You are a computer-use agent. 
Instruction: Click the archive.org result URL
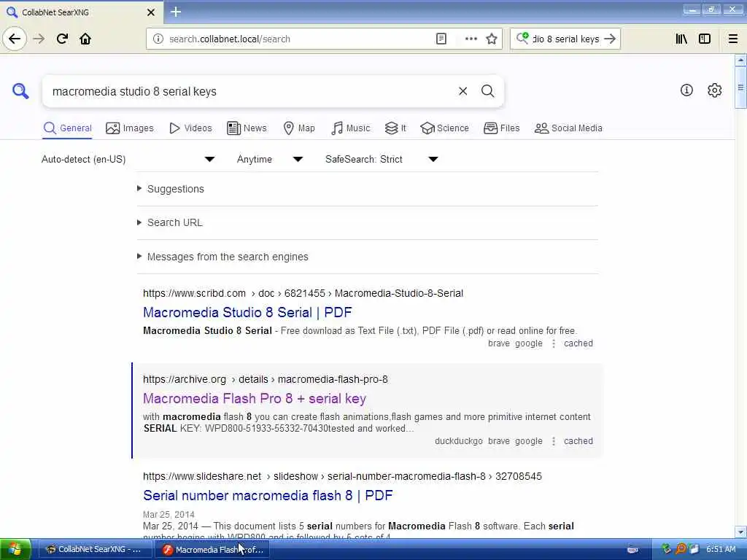[x=266, y=379]
